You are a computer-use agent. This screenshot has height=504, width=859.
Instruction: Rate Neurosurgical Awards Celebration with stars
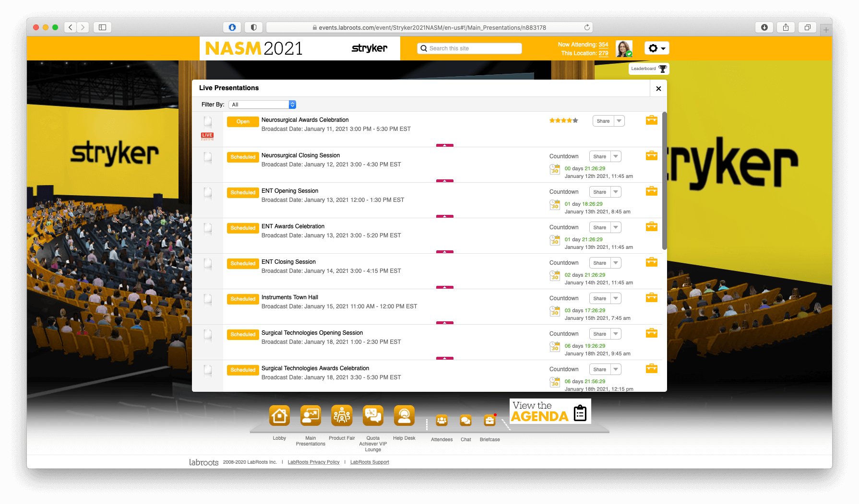coord(564,120)
